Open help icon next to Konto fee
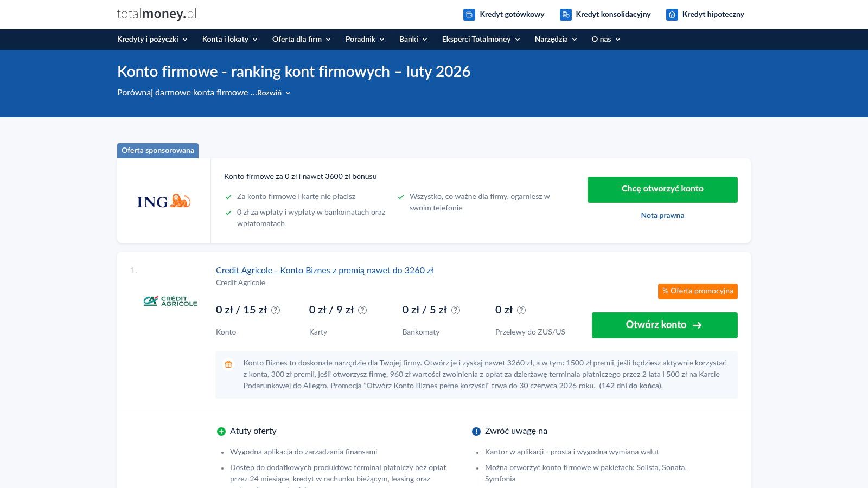The height and width of the screenshot is (488, 868). click(x=276, y=310)
